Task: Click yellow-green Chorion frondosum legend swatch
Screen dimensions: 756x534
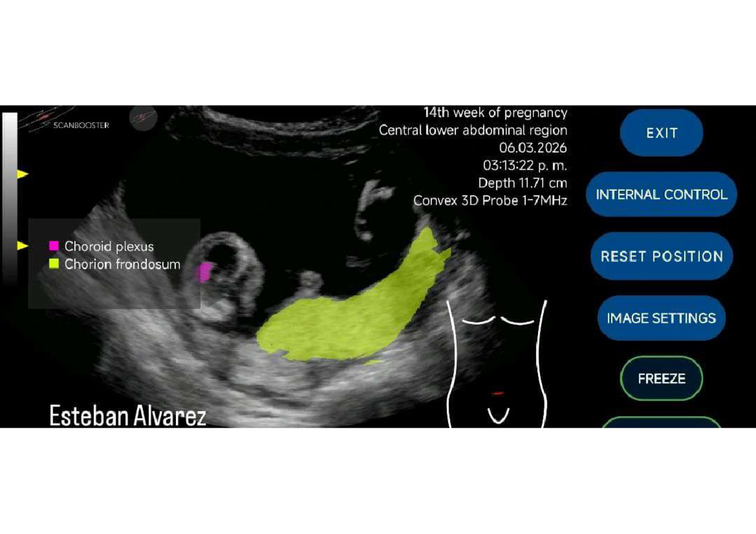Action: [54, 264]
